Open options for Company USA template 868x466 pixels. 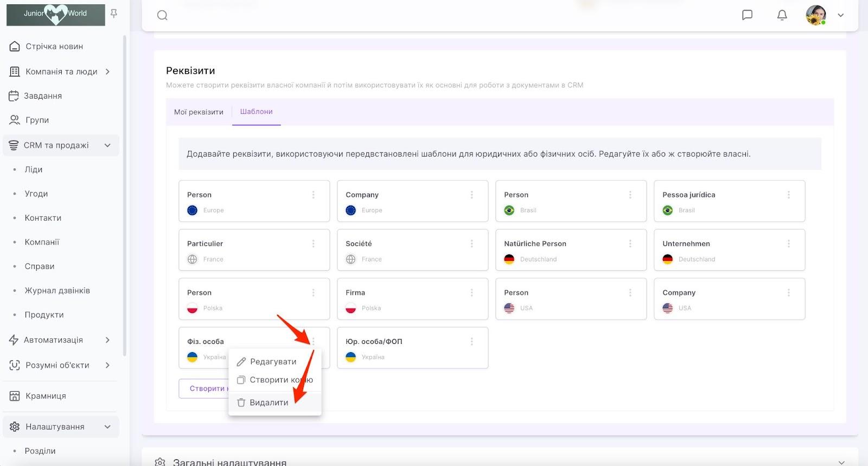pos(788,292)
